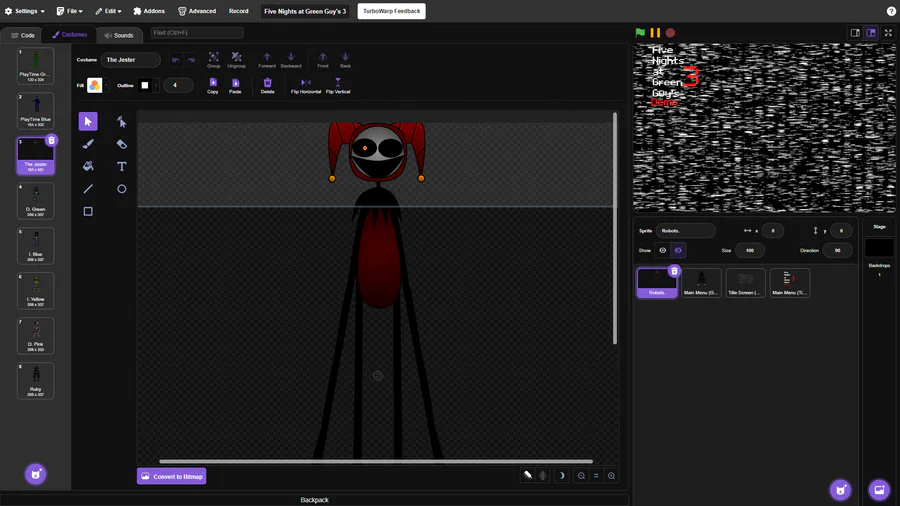900x506 pixels.
Task: Select the Circle tool
Action: (x=122, y=189)
